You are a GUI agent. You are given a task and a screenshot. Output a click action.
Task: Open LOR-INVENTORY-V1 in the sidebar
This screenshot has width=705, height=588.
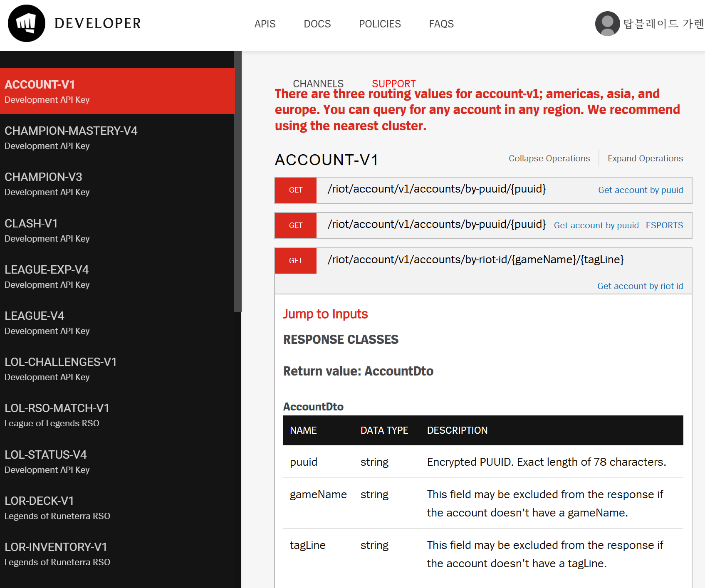[x=117, y=553]
